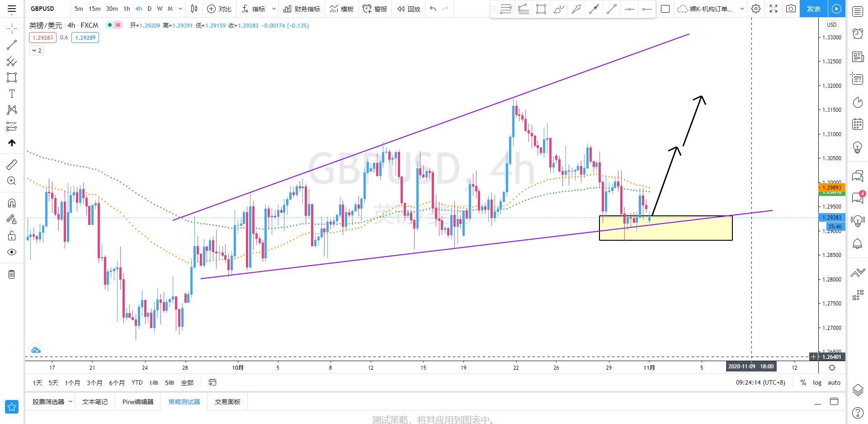868x424 pixels.
Task: Open the ideas light bulb panel
Action: (x=858, y=147)
